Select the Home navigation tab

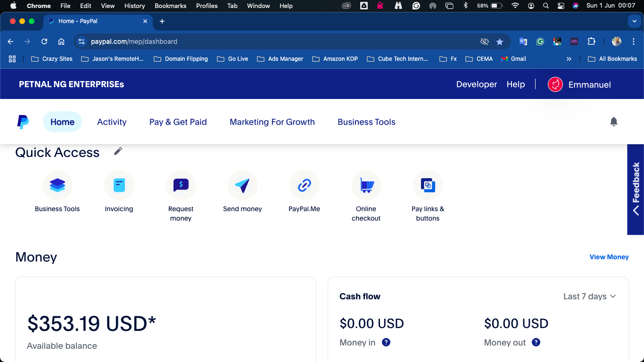click(x=62, y=122)
